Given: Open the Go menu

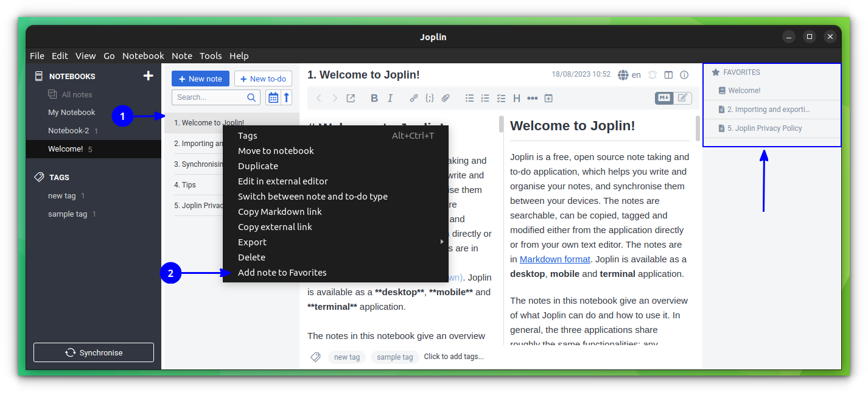Looking at the screenshot, I should point(109,55).
